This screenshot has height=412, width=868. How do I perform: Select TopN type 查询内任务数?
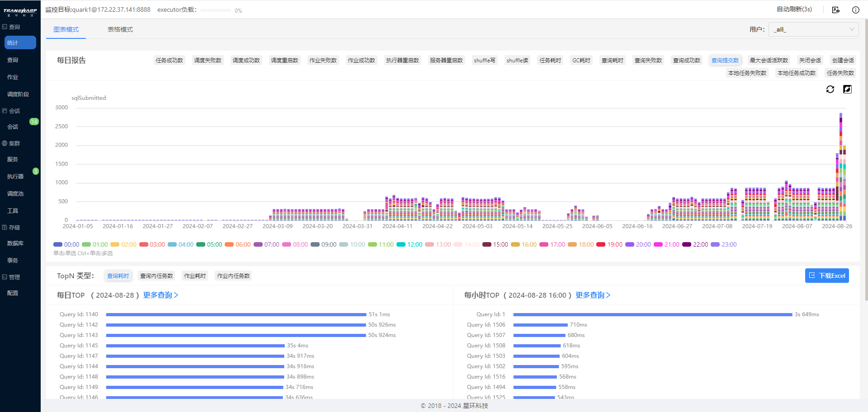(156, 276)
